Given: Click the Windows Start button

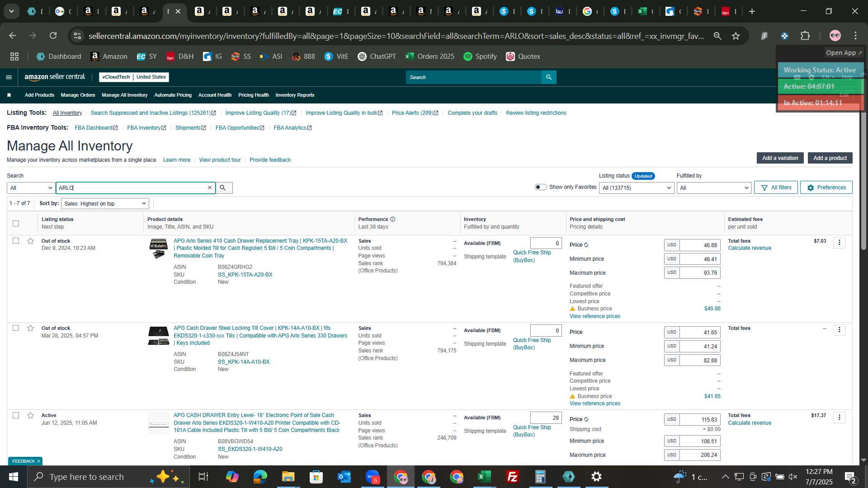Looking at the screenshot, I should 13,477.
